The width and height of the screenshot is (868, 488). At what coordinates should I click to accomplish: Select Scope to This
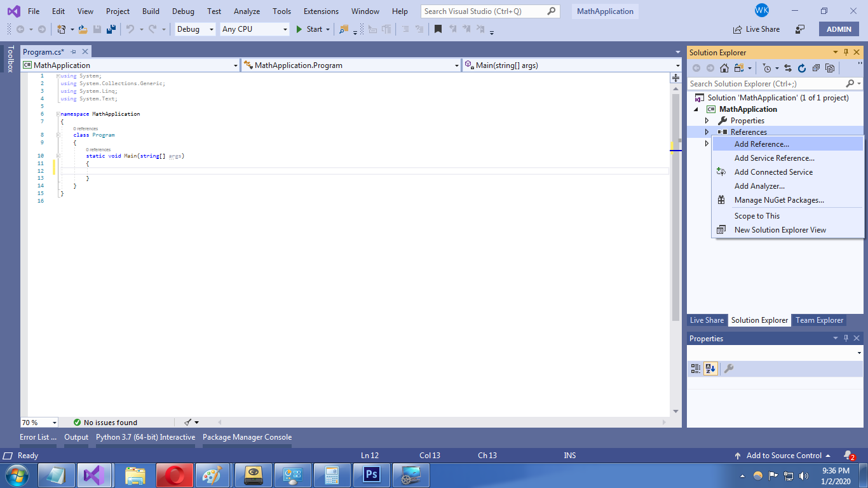click(x=788, y=216)
